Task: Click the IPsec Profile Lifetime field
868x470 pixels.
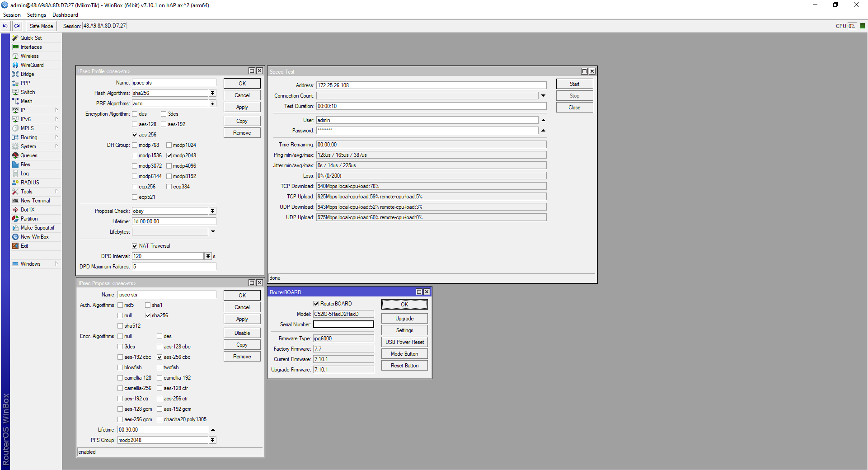Action: (x=174, y=221)
